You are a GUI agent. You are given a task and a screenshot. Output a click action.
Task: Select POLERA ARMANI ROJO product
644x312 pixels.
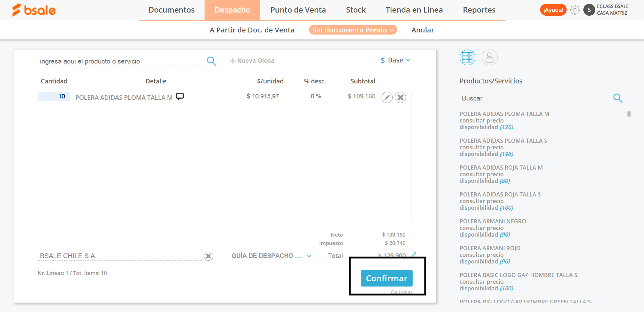point(490,248)
